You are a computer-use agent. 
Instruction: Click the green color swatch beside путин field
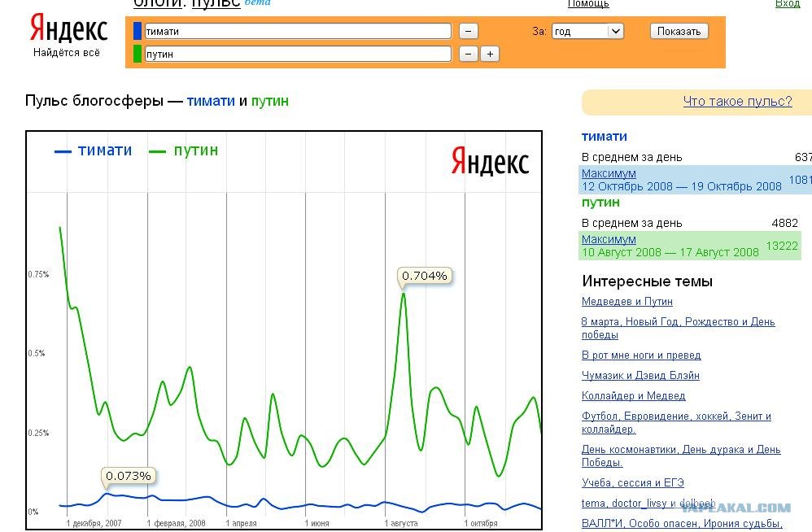(138, 54)
